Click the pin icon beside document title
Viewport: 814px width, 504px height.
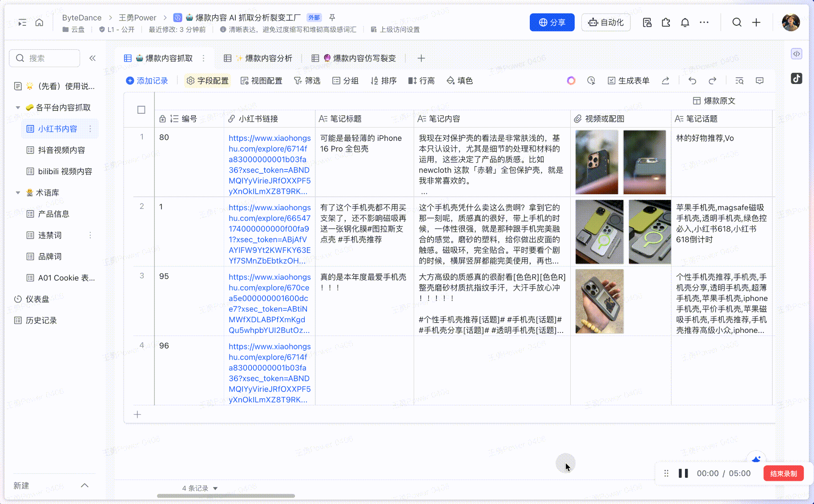click(x=332, y=18)
